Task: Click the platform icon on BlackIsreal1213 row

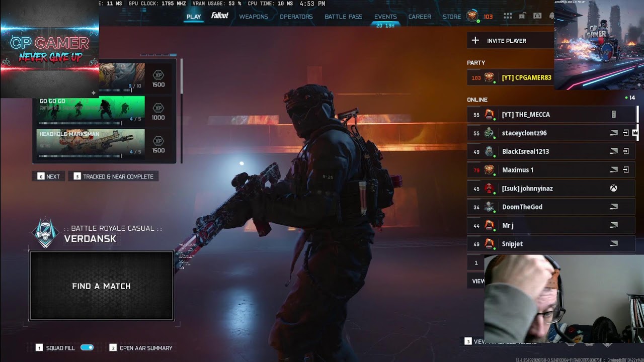Action: coord(613,151)
